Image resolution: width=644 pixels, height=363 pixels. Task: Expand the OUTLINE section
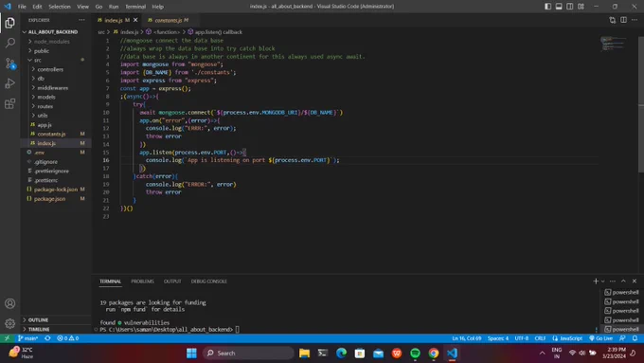click(38, 319)
